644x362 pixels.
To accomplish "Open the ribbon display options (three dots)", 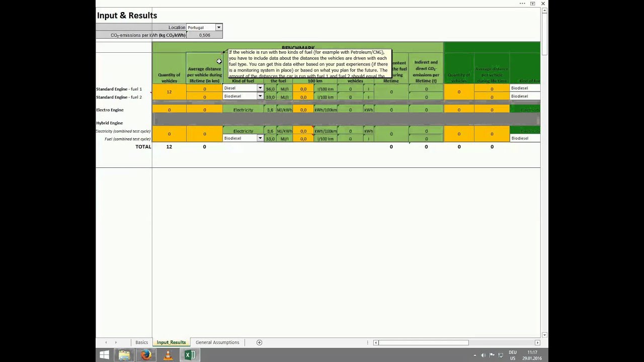I will [522, 4].
